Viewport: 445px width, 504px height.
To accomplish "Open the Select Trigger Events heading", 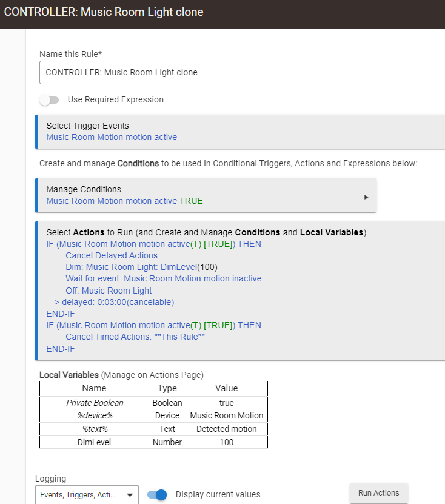I will click(87, 126).
